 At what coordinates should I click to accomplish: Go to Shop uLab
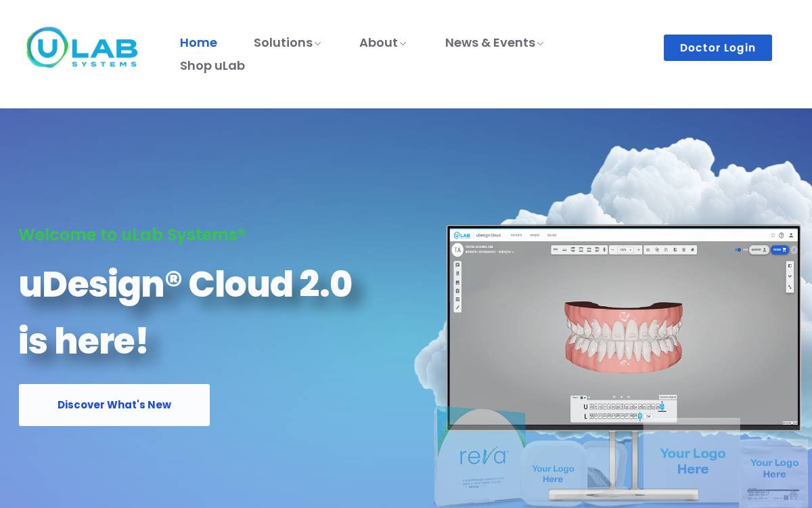click(212, 66)
